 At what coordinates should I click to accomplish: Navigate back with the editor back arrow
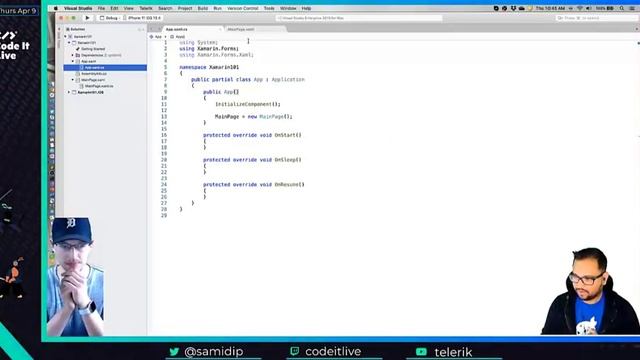tap(152, 29)
